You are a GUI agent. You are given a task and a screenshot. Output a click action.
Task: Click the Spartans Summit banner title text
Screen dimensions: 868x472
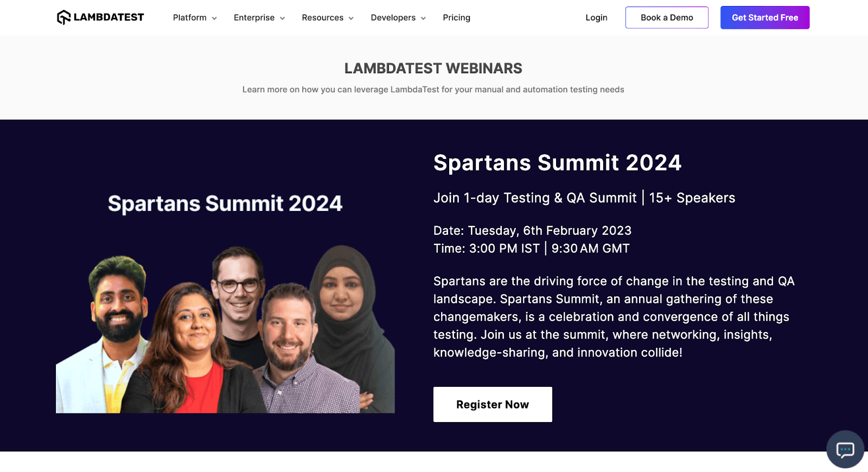(225, 204)
